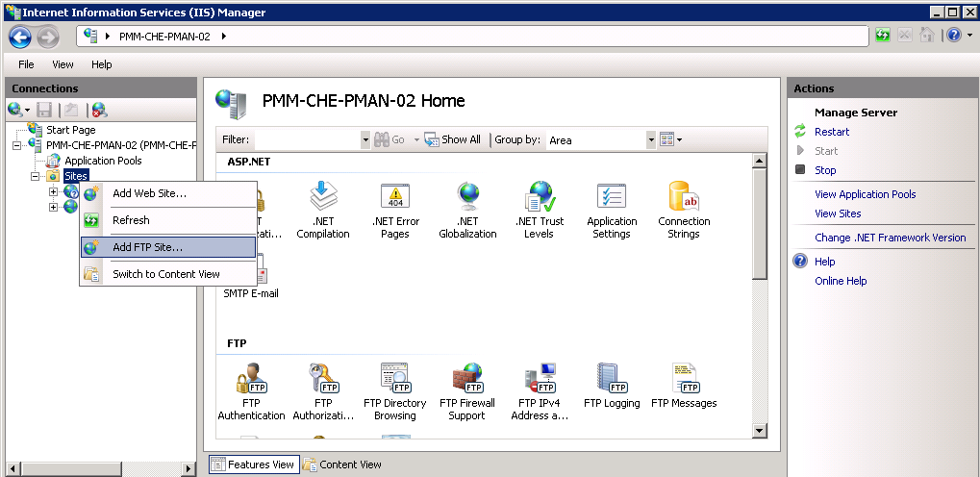This screenshot has height=477, width=980.
Task: Open FTP Firewall Support feature
Action: pyautogui.click(x=467, y=391)
